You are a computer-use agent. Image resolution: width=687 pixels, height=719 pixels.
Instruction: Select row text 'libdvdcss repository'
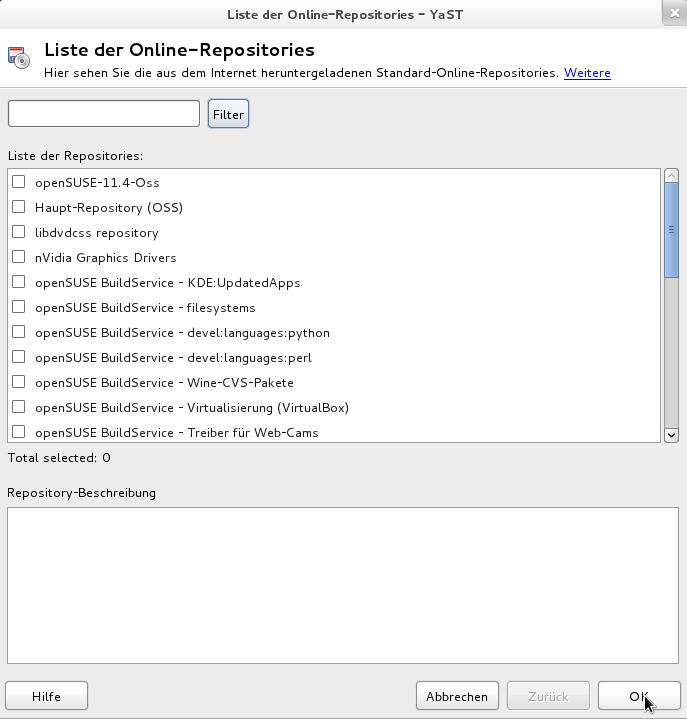pos(97,233)
